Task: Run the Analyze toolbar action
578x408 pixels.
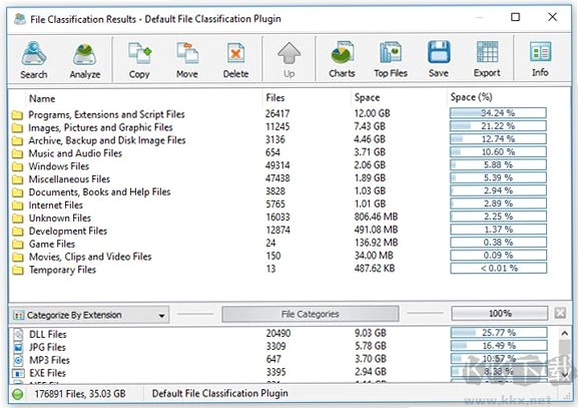Action: tap(85, 61)
